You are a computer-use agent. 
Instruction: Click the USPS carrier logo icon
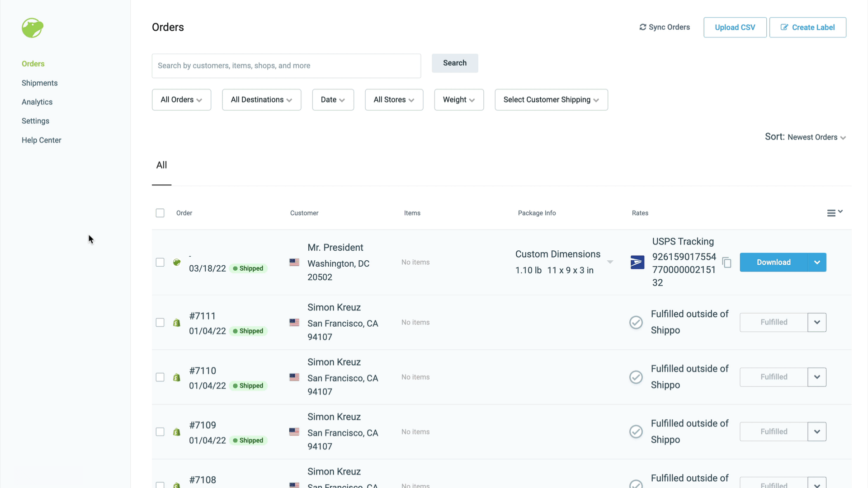coord(637,262)
